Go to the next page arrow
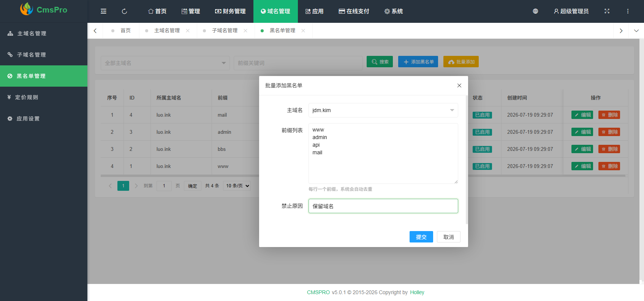 click(x=136, y=186)
